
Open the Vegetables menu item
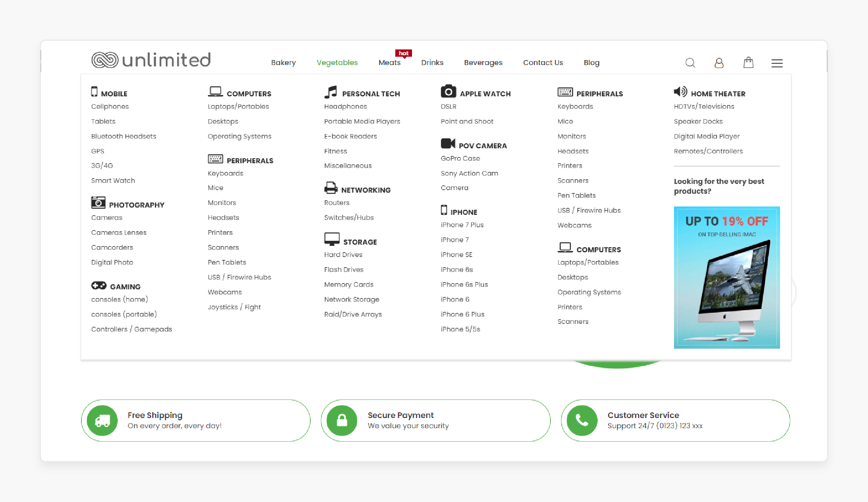(x=337, y=62)
